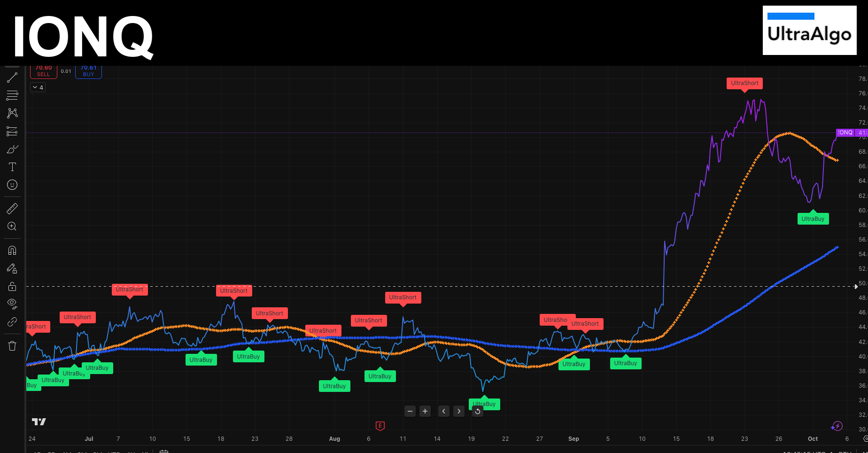The image size is (868, 453).
Task: Hide all drawings with eye icon
Action: pos(12,304)
